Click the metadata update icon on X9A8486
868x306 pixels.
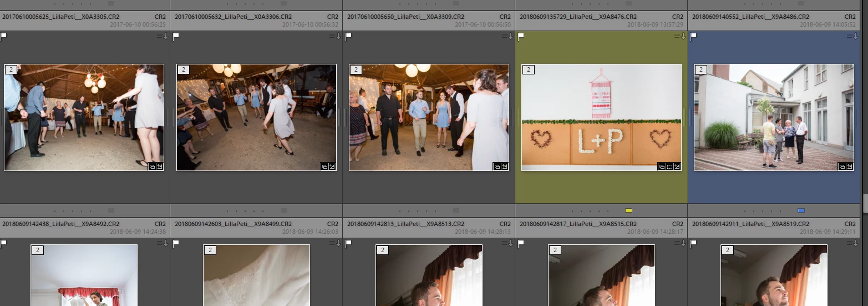click(852, 36)
